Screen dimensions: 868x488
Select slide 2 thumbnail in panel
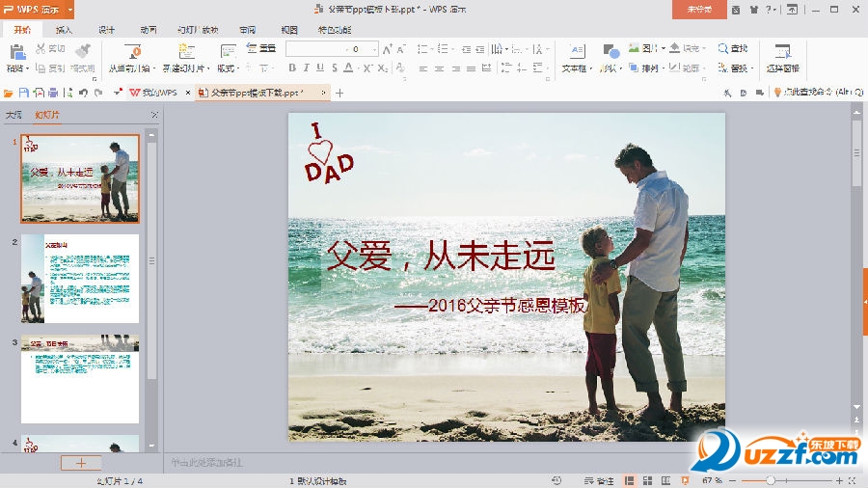pos(80,278)
